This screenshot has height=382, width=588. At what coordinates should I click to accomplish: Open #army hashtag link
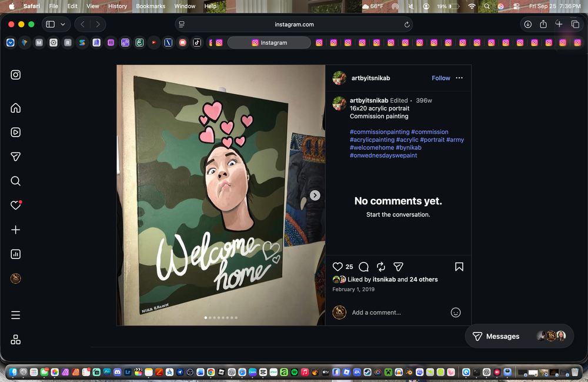pyautogui.click(x=455, y=139)
